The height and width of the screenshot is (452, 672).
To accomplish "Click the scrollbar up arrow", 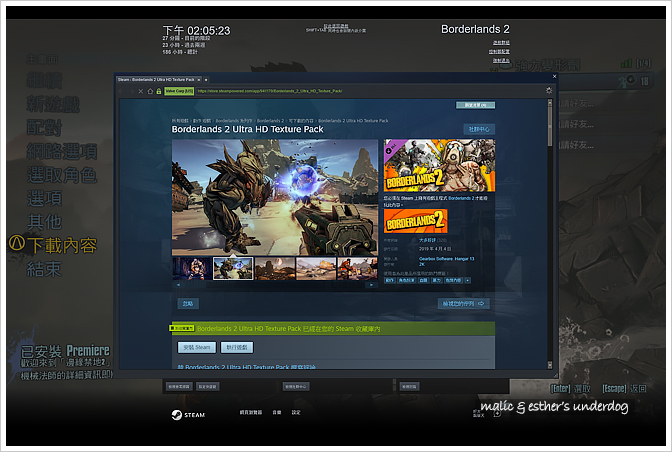I will [550, 102].
